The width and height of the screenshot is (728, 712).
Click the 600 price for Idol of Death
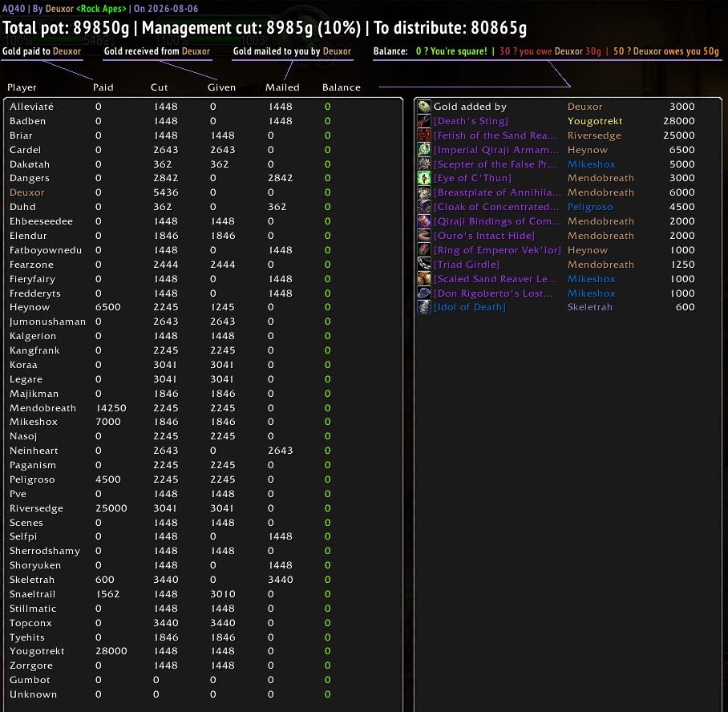click(686, 307)
